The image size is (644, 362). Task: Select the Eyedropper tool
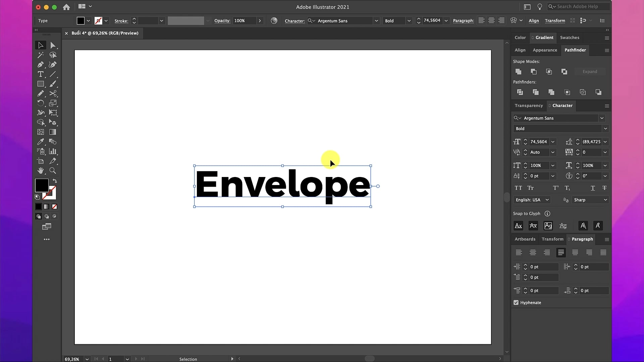(41, 142)
